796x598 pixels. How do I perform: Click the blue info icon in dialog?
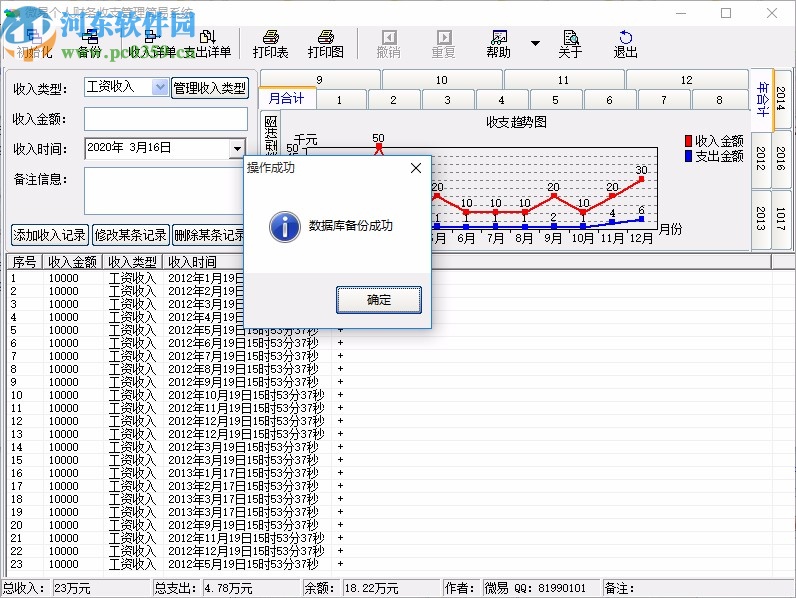point(284,226)
